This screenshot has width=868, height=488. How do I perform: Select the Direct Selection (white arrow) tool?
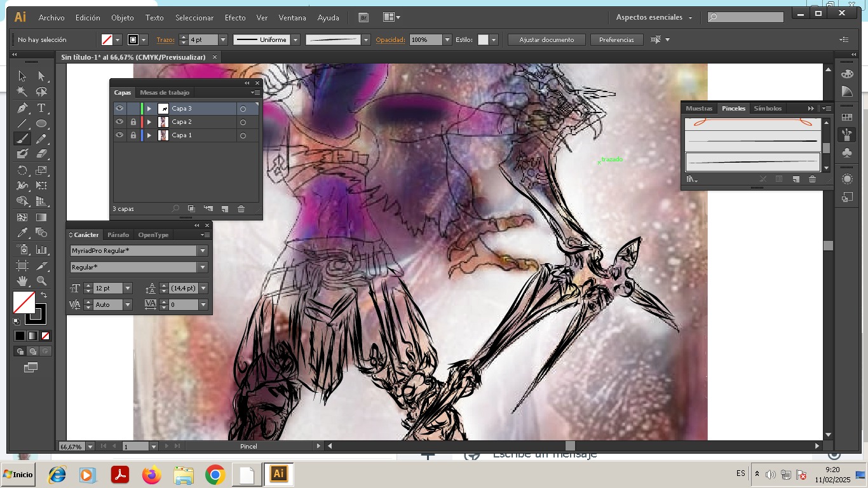(x=41, y=76)
